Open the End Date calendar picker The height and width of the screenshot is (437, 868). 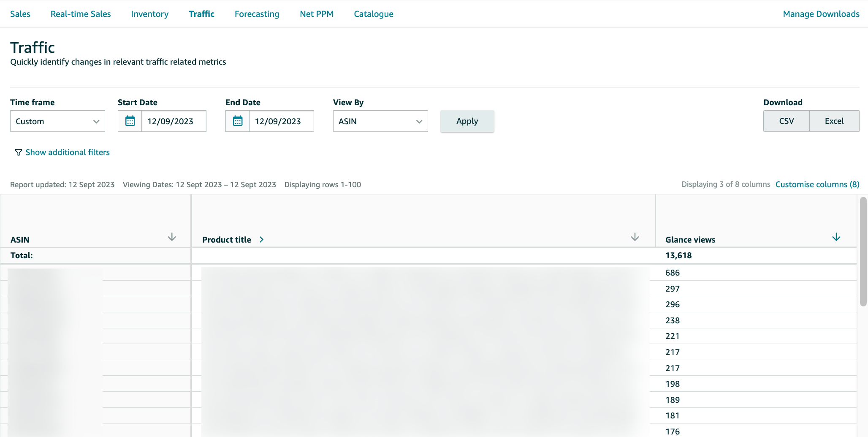tap(238, 121)
